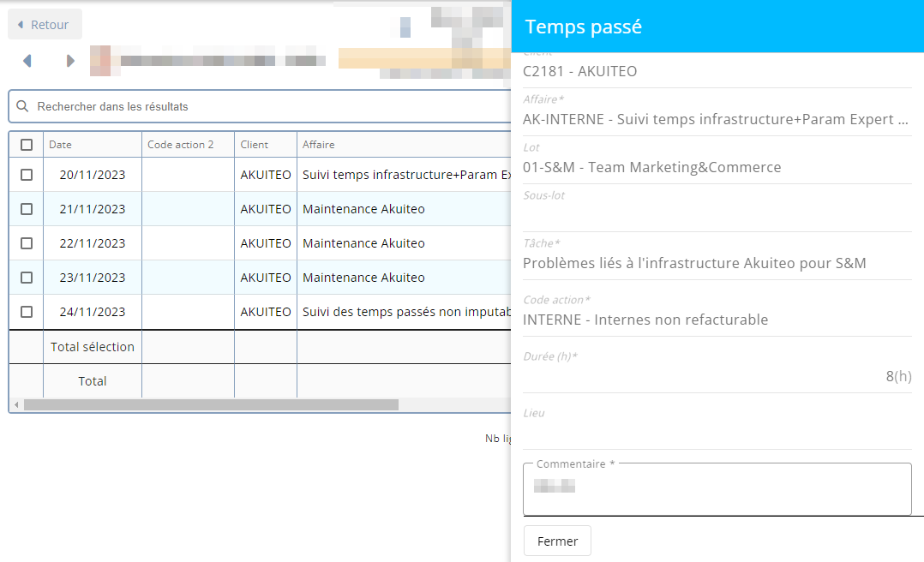Screen dimensions: 924x562
Task: Sort by the Client column header
Action: [266, 145]
